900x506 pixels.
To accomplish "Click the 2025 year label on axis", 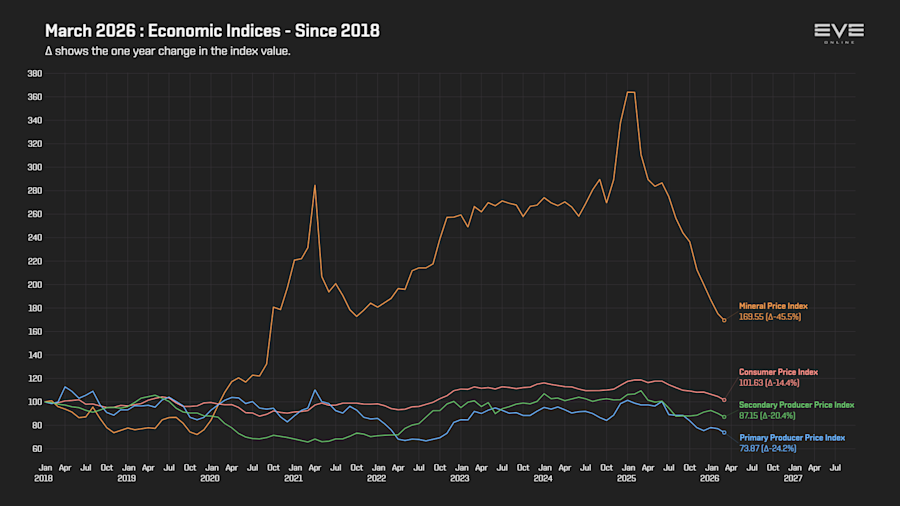I will (626, 478).
